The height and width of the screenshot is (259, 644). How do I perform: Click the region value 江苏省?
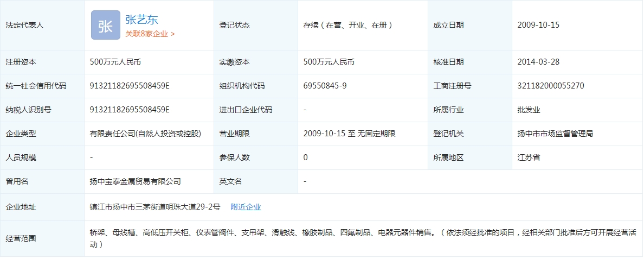coord(529,157)
